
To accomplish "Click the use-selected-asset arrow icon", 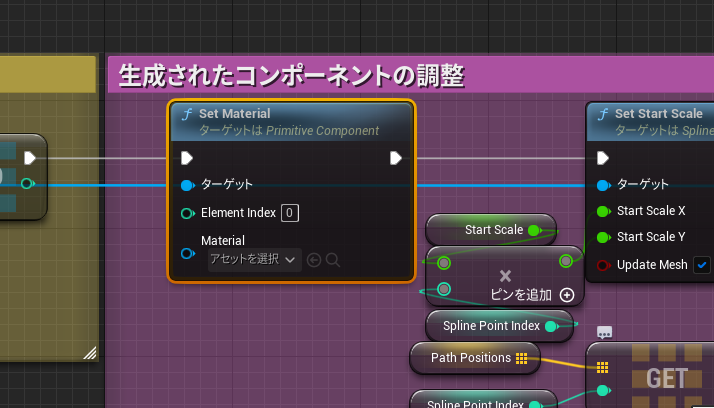I will pyautogui.click(x=314, y=260).
